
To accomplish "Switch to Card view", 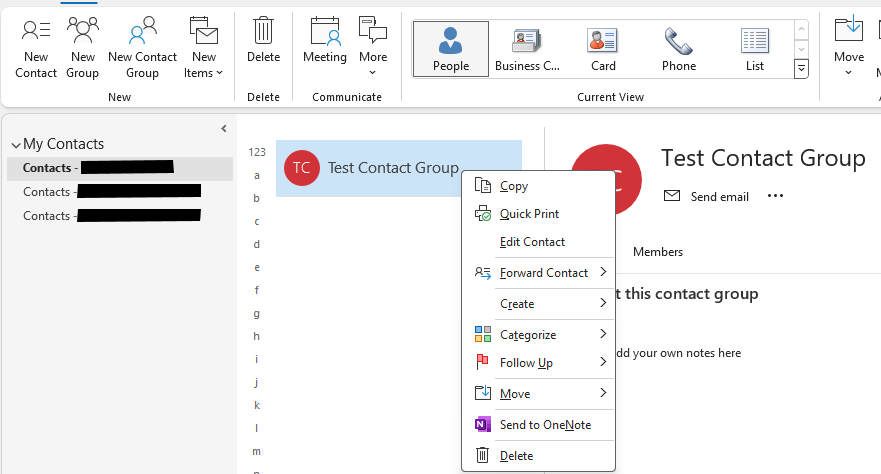I will 603,49.
